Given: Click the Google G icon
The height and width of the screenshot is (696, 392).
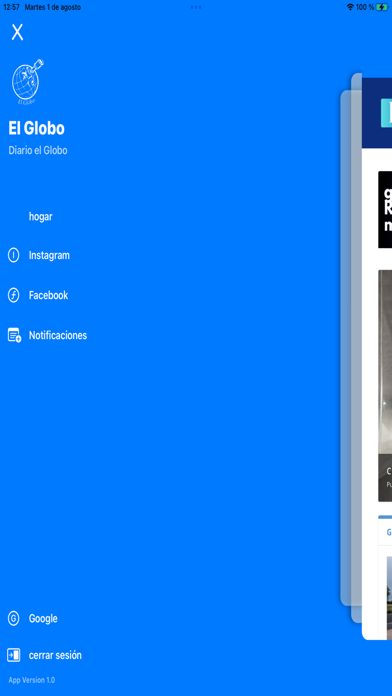Looking at the screenshot, I should pyautogui.click(x=14, y=618).
